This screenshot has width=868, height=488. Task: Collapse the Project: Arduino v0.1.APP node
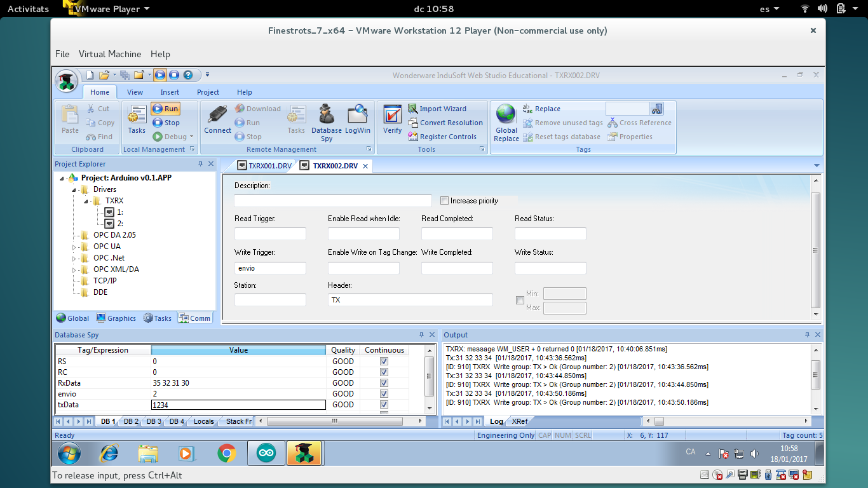pyautogui.click(x=62, y=179)
